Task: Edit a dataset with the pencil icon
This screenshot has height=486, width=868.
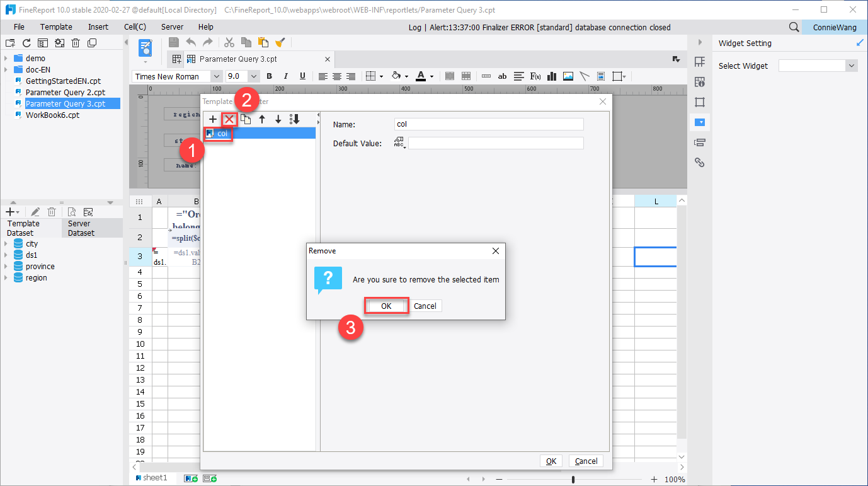Action: point(35,211)
